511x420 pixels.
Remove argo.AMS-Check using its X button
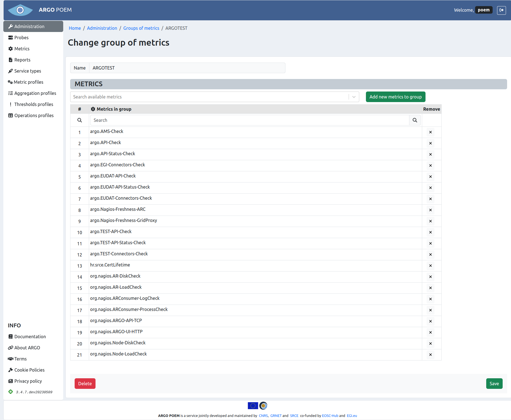click(x=431, y=132)
